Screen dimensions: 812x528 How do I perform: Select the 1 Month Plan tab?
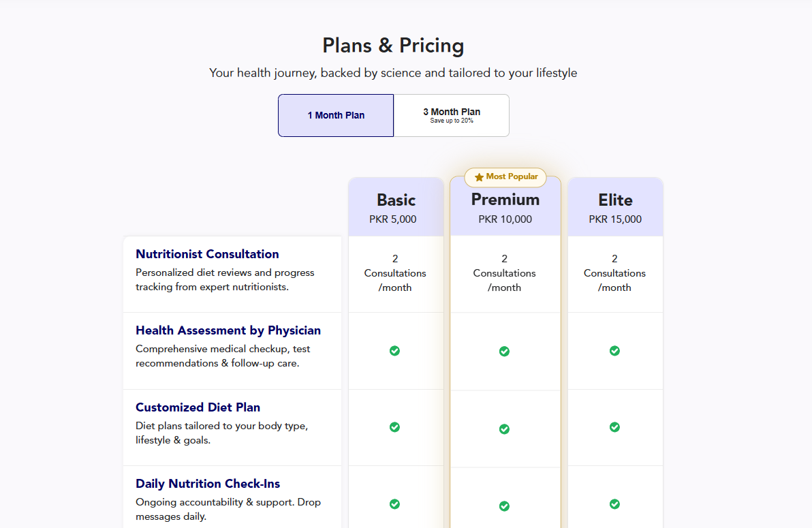[x=336, y=115]
